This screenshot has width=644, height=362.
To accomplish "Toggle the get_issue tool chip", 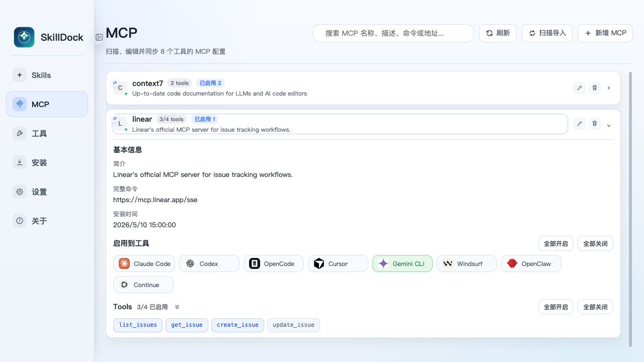I will 187,325.
